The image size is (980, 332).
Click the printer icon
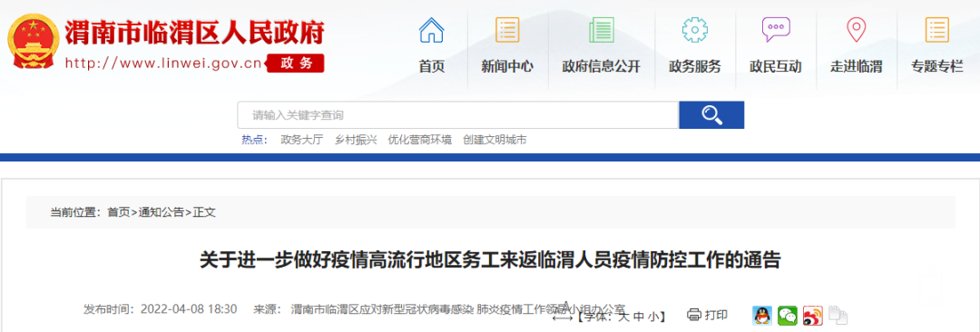tap(694, 315)
